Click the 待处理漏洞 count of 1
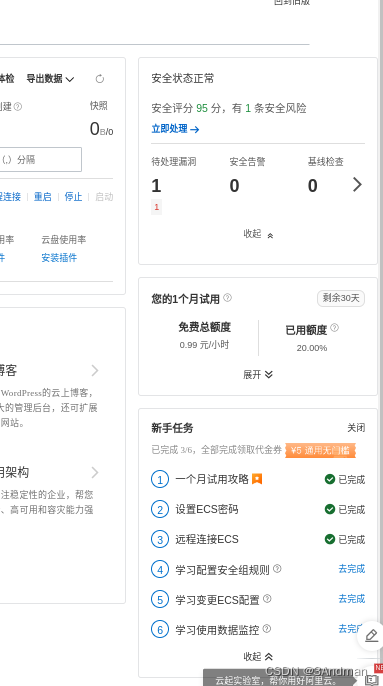Image resolution: width=383 pixels, height=686 pixels. [x=156, y=186]
